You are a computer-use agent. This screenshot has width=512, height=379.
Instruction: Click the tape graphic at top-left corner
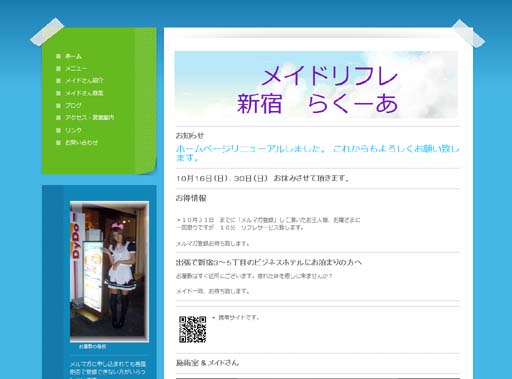(x=47, y=32)
